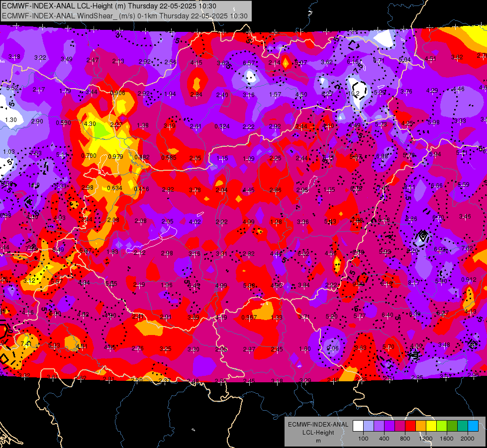Screen dimensions: 487x448
Task: Click the 7.53 grid value
Action: coord(36,153)
